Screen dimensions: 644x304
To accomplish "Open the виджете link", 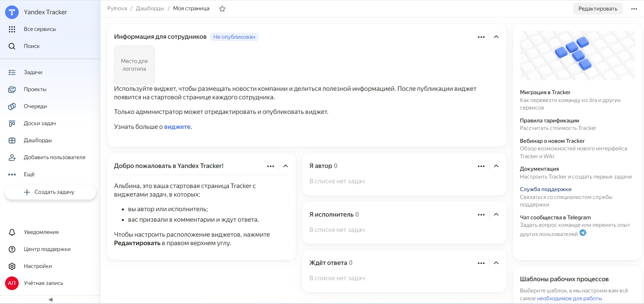I will (x=177, y=127).
